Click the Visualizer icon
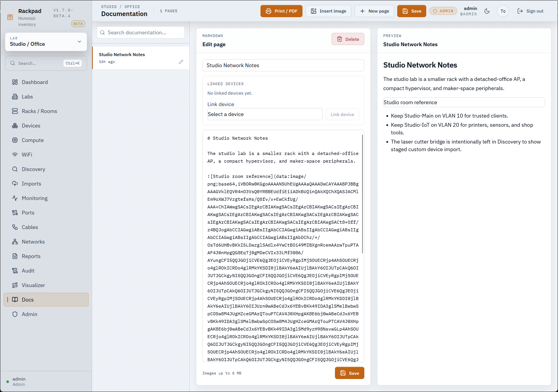Screen dimensions: 558x392 click(x=15, y=285)
